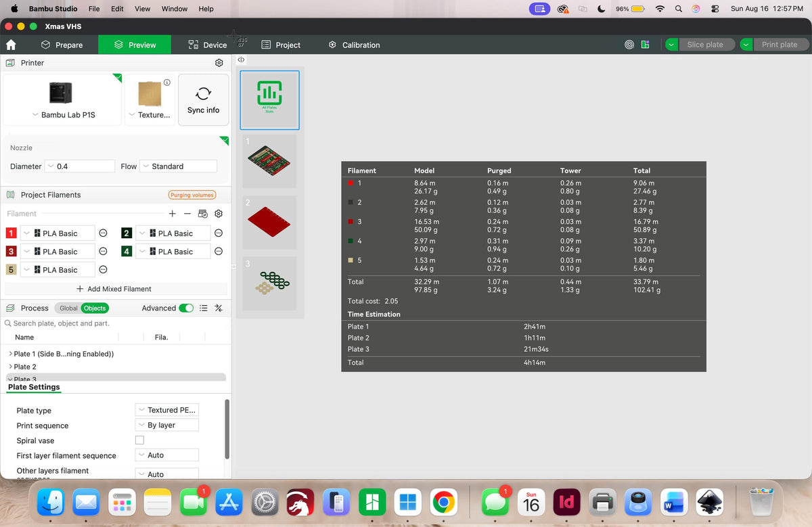The width and height of the screenshot is (812, 527).
Task: Switch to the Device tab
Action: coord(208,45)
